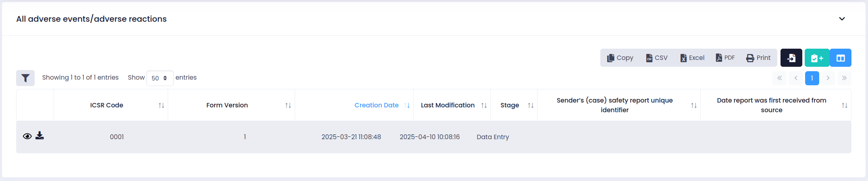
Task: Click the dark import file icon button
Action: tap(791, 58)
